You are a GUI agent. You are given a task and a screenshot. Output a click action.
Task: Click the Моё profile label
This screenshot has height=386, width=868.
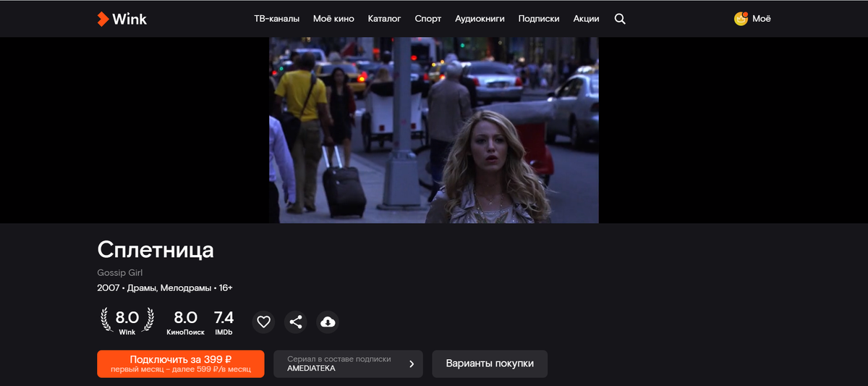[762, 19]
